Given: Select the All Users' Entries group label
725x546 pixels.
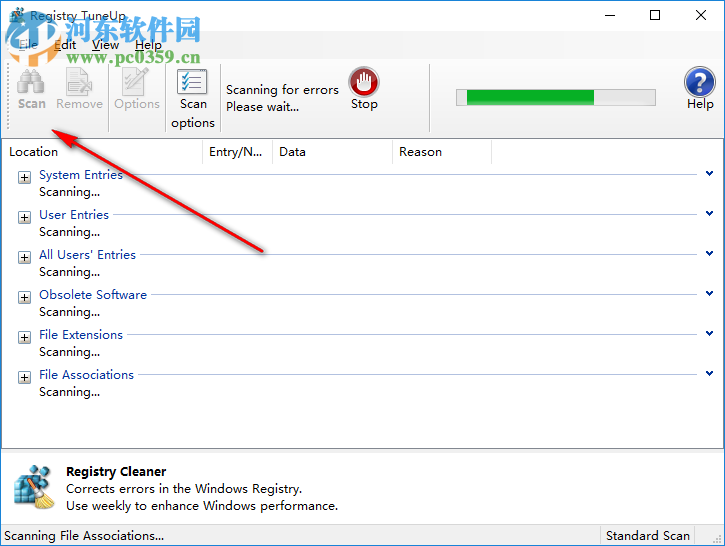Looking at the screenshot, I should pyautogui.click(x=87, y=255).
